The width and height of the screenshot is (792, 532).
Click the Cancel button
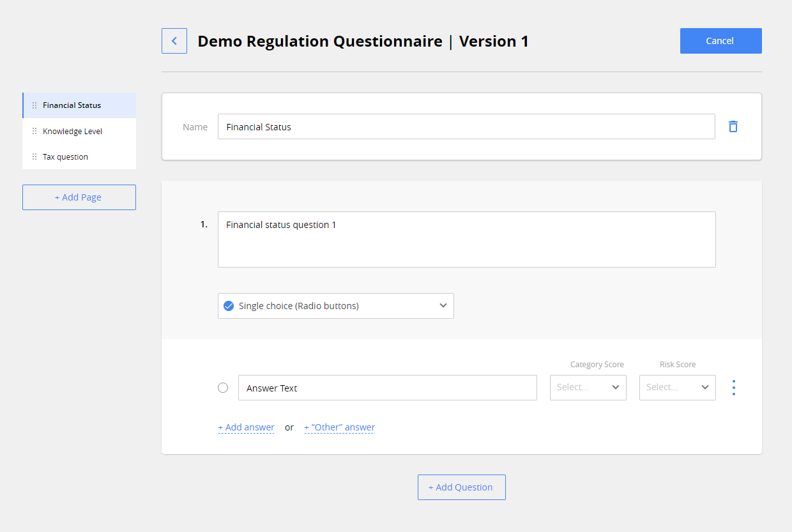tap(720, 40)
